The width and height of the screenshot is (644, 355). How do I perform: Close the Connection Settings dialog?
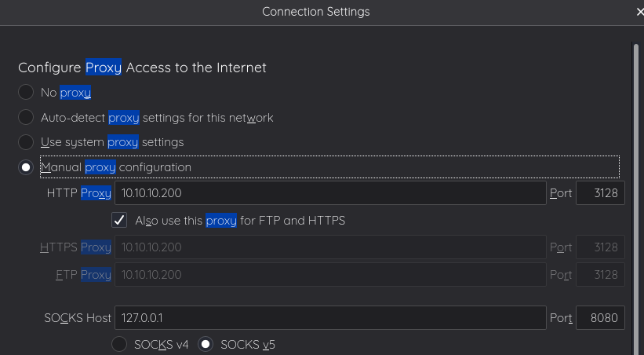[639, 12]
